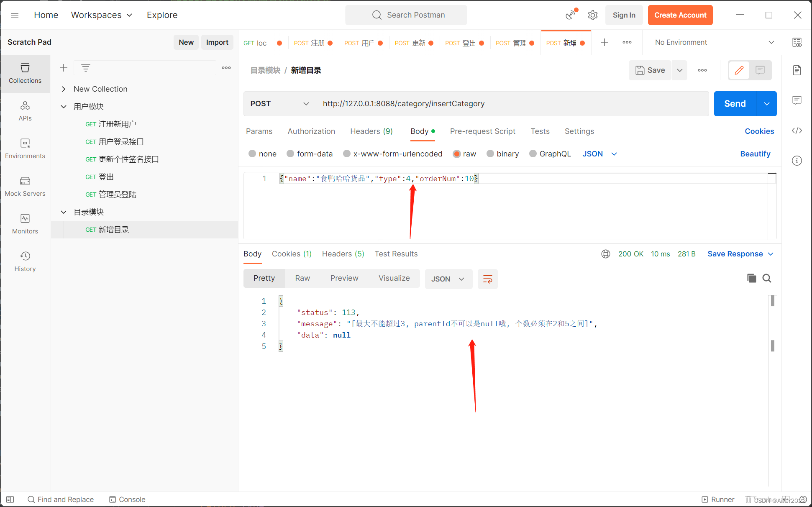Image resolution: width=812 pixels, height=507 pixels.
Task: Open the Mock Servers sidebar panel
Action: tap(25, 186)
